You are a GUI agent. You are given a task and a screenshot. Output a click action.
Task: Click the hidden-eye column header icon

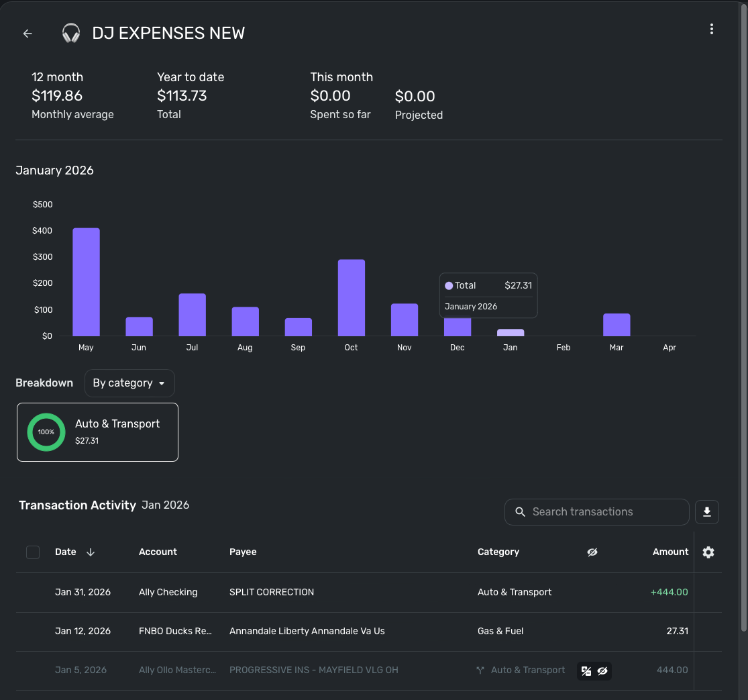coord(592,552)
